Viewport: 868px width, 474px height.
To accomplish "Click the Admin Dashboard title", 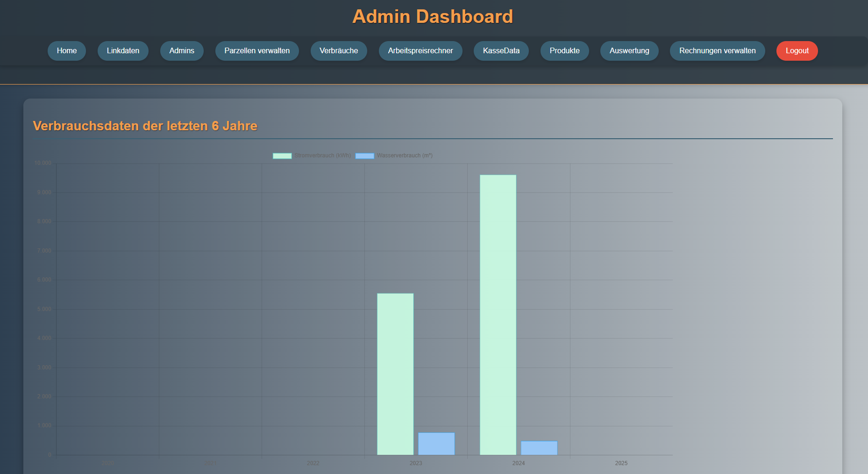I will [433, 17].
